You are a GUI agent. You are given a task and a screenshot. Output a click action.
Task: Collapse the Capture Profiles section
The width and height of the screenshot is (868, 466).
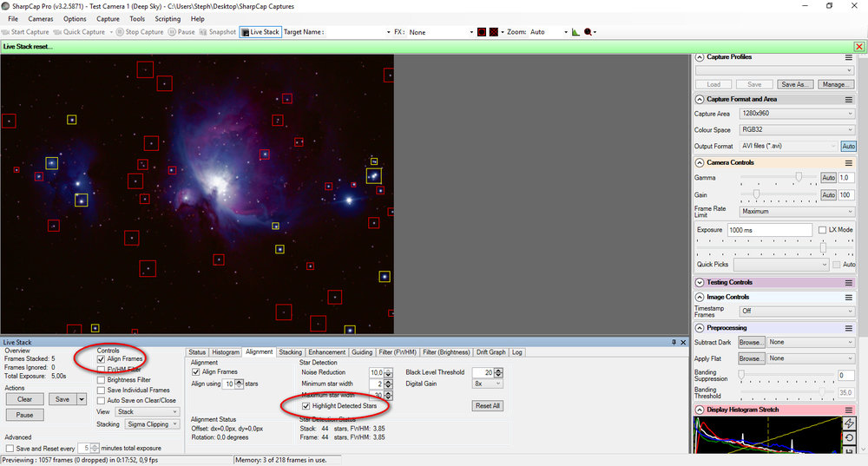[700, 57]
